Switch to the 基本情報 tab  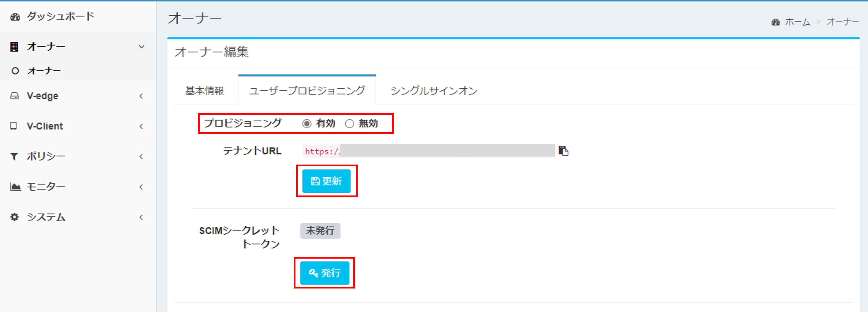click(x=204, y=91)
